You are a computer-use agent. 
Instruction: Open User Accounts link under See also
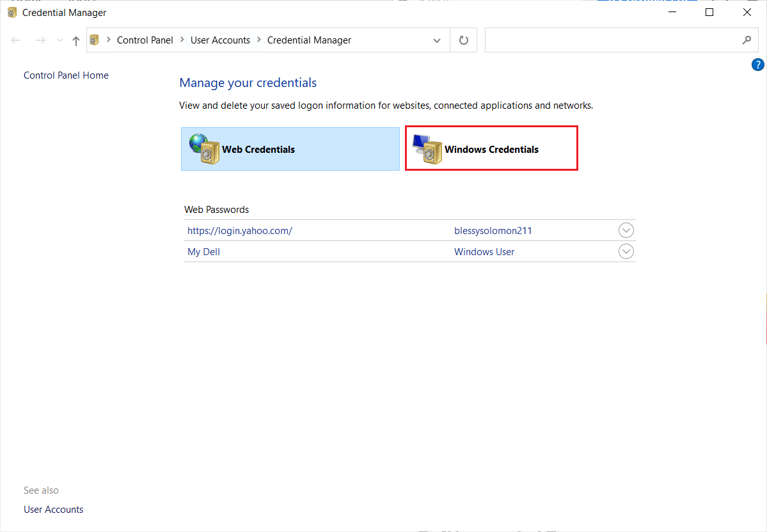53,510
